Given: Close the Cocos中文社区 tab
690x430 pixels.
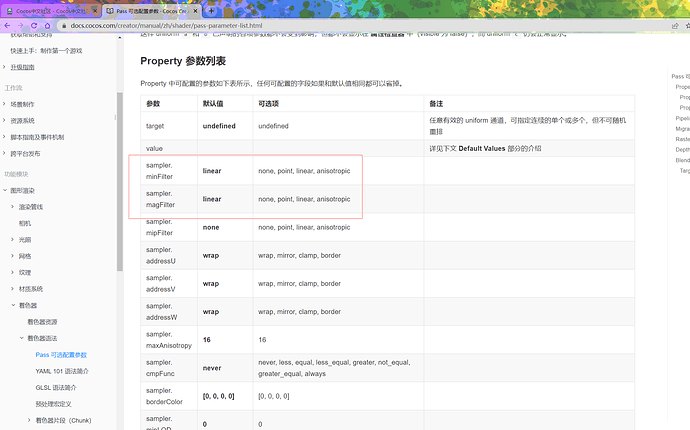Looking at the screenshot, I should click(x=95, y=11).
